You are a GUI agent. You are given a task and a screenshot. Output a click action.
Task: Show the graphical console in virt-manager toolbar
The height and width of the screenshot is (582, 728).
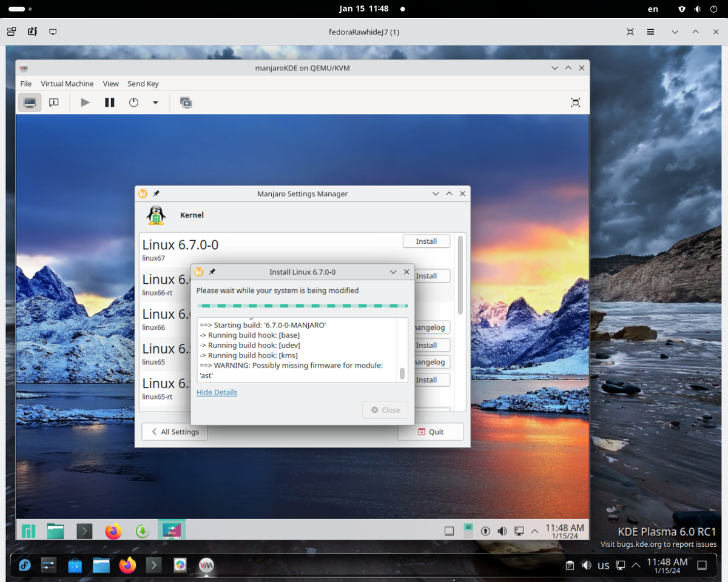[x=29, y=102]
